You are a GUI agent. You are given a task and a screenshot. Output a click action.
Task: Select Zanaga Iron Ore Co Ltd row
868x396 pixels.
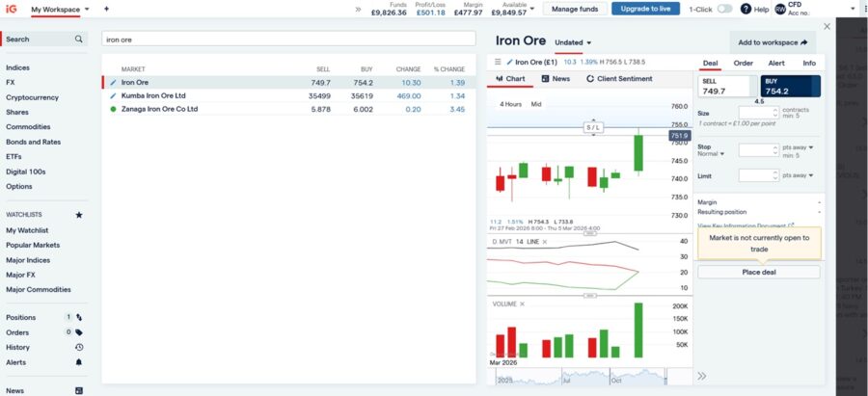(x=288, y=109)
